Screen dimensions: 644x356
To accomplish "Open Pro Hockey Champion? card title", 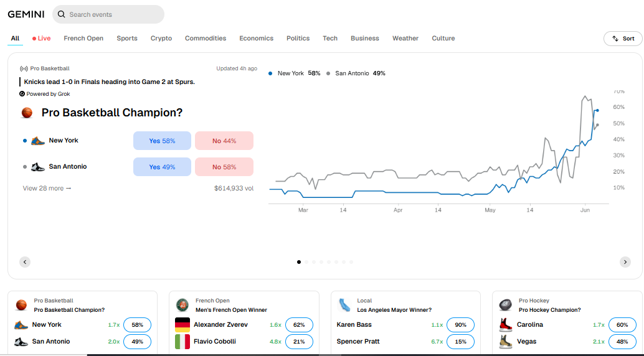I will [x=549, y=310].
